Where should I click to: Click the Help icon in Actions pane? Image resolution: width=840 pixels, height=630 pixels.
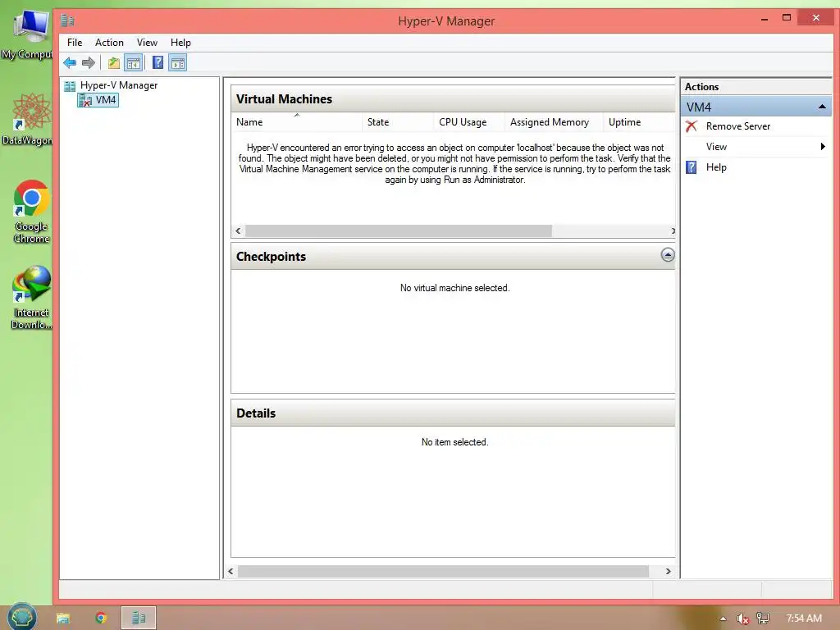click(692, 167)
